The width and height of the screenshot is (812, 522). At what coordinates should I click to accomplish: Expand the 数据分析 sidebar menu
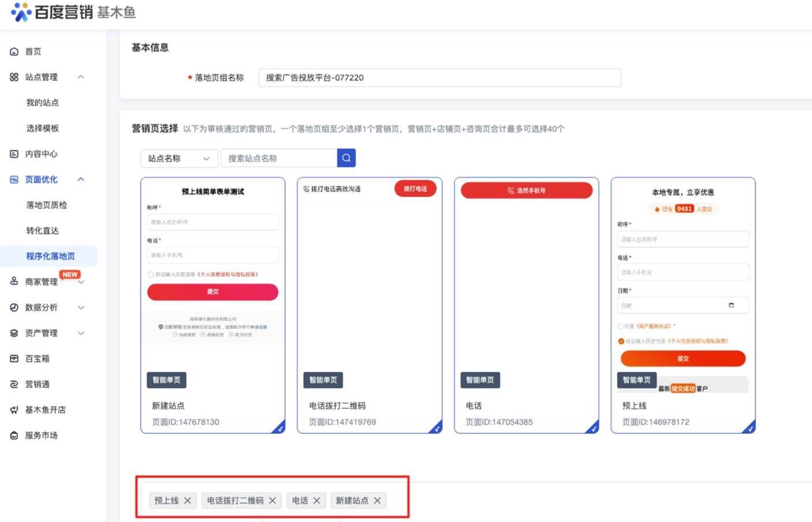pos(81,307)
